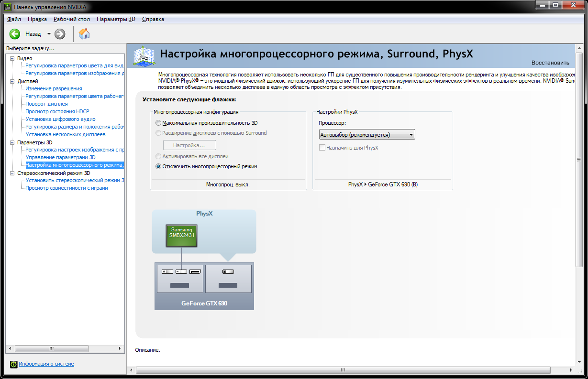Open 'Просмотр совместимости с играми' task
The width and height of the screenshot is (588, 379).
(x=67, y=188)
